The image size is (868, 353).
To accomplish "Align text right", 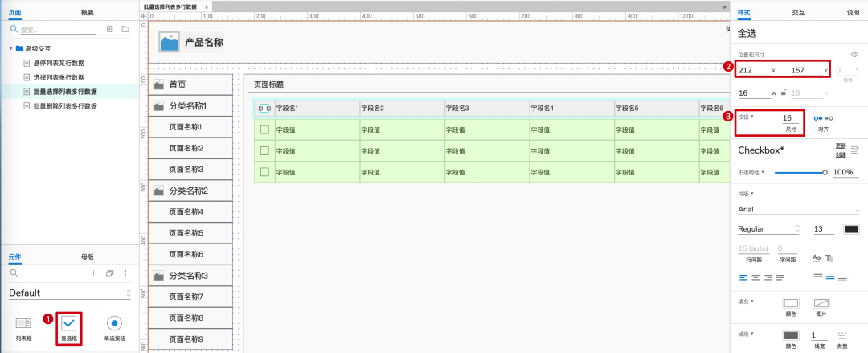I will tap(768, 277).
